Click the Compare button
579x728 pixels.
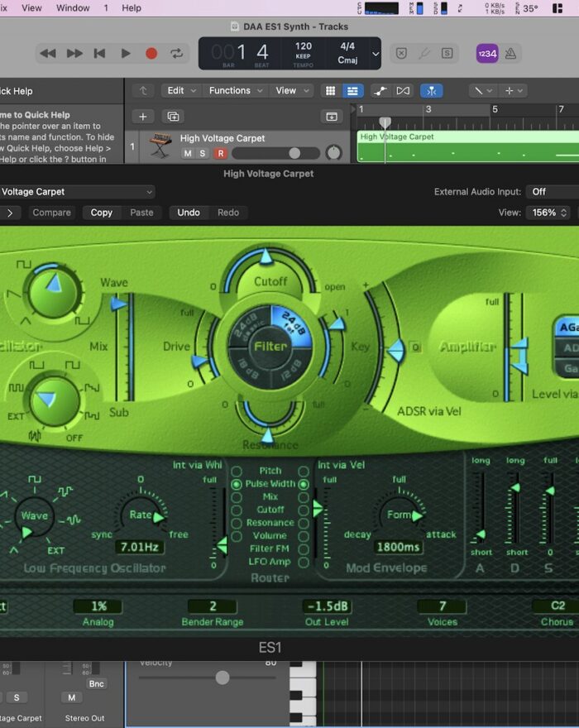click(51, 213)
